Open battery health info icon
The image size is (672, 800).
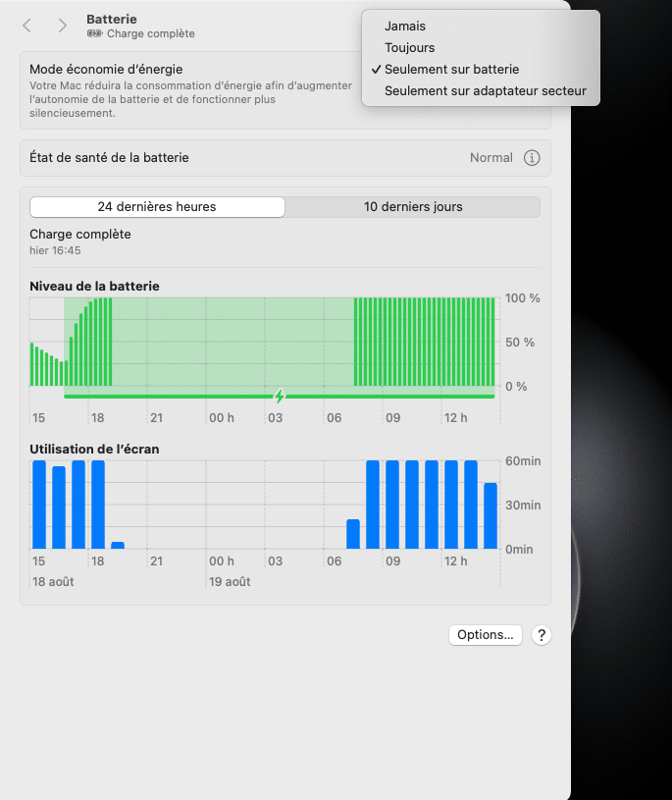(532, 158)
